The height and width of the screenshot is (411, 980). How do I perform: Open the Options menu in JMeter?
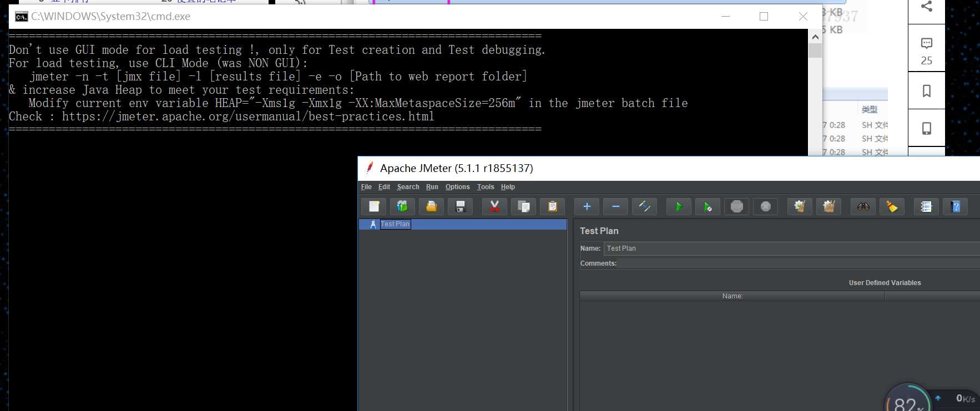(457, 187)
